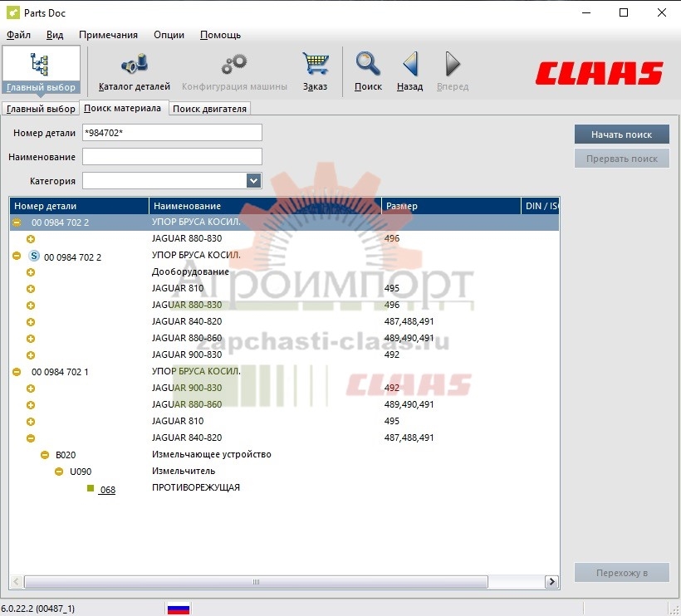Click the Вперед forward arrow icon
The image size is (681, 616).
click(453, 64)
